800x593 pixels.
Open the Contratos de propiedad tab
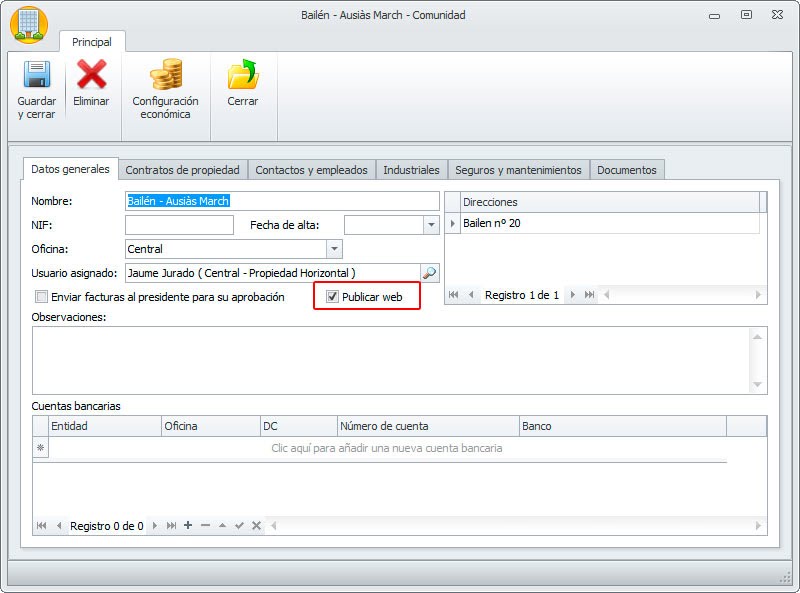(183, 170)
